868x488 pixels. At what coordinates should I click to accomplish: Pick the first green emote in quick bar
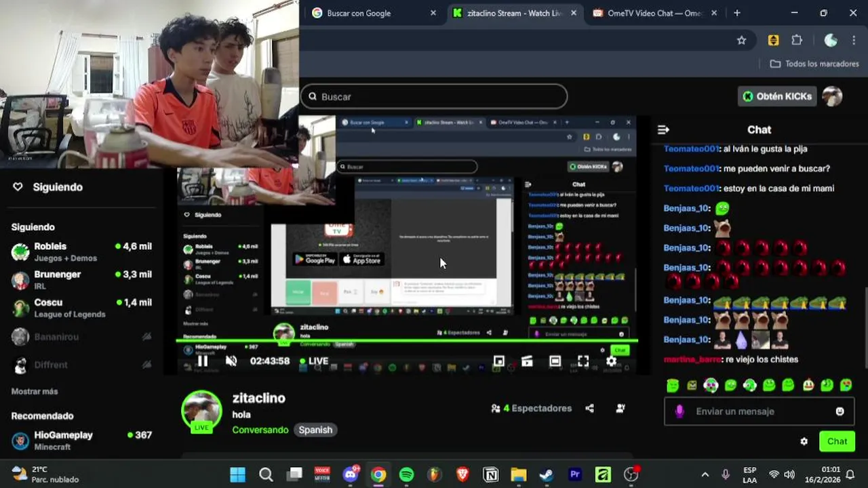672,386
